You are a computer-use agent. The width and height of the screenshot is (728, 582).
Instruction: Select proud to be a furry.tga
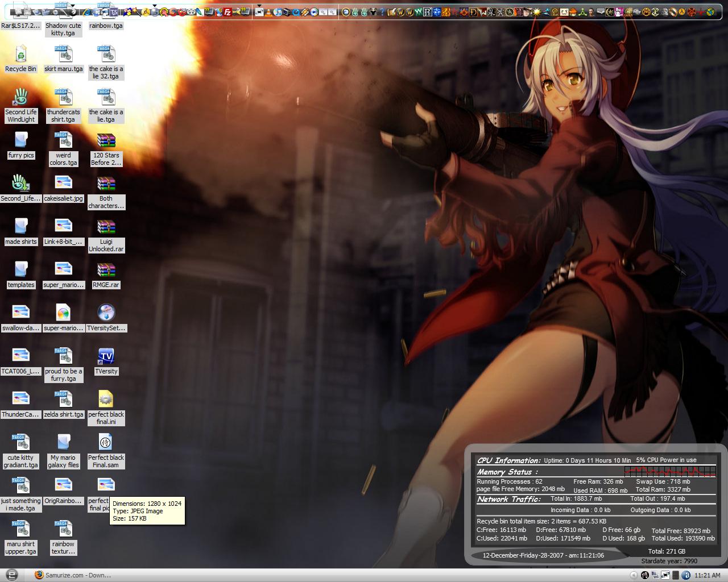coord(63,364)
